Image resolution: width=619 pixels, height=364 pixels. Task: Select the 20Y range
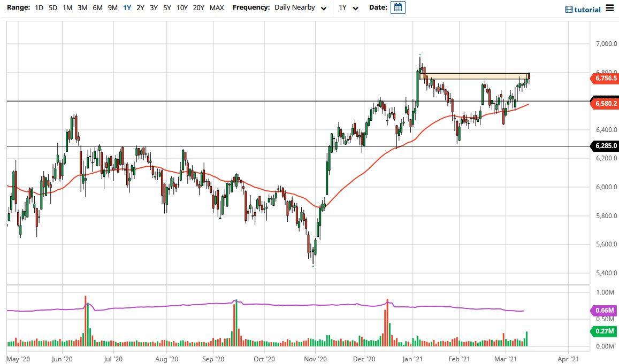coord(197,8)
